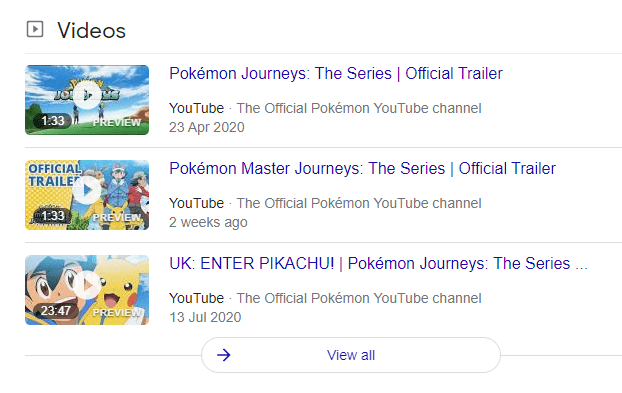Image resolution: width=622 pixels, height=393 pixels.
Task: Play the Pokémon Journeys trailer thumbnail
Action: tap(87, 100)
